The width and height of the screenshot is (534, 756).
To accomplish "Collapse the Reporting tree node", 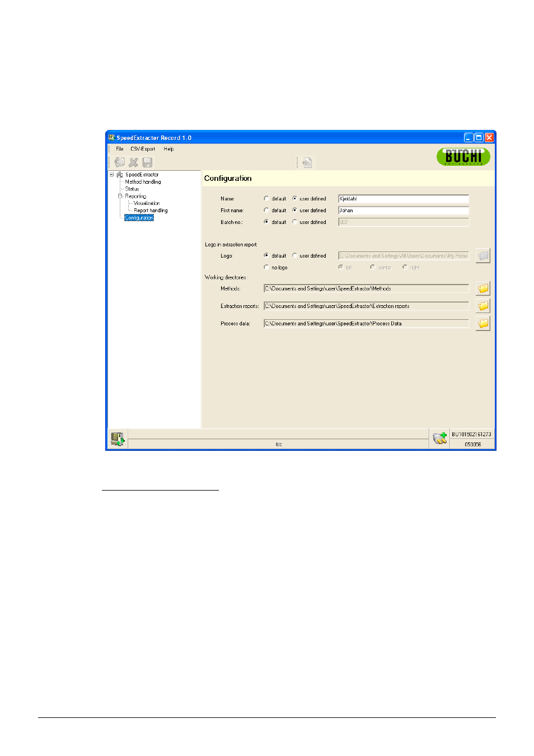I will (120, 197).
